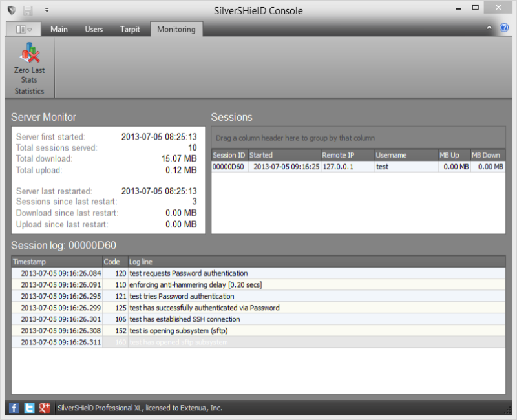Click the window resize grip corner
Image resolution: width=517 pixels, height=420 pixels.
(x=507, y=410)
